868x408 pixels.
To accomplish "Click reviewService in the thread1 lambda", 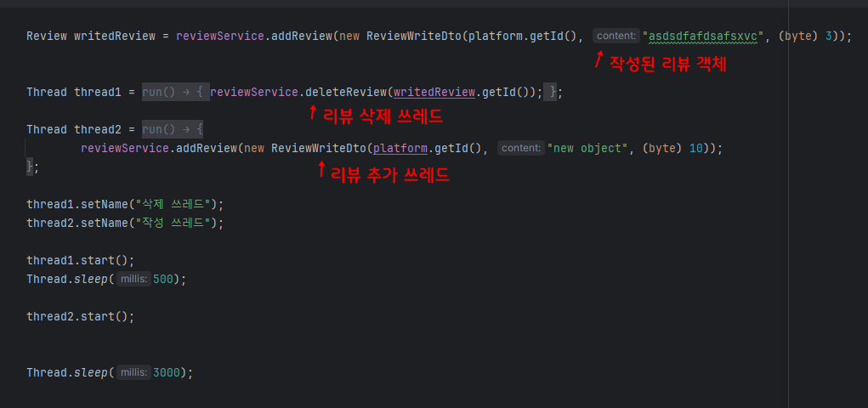I will point(254,93).
